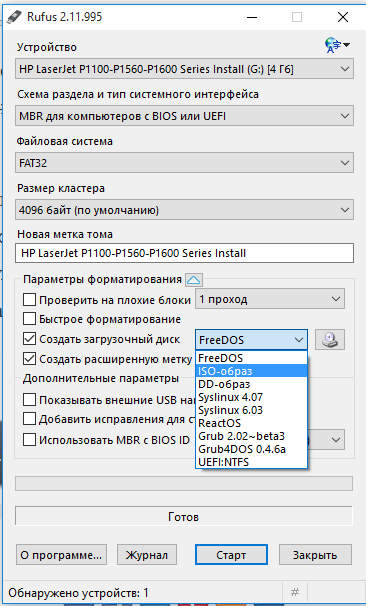Click the 'О программе...' button

pos(61,555)
